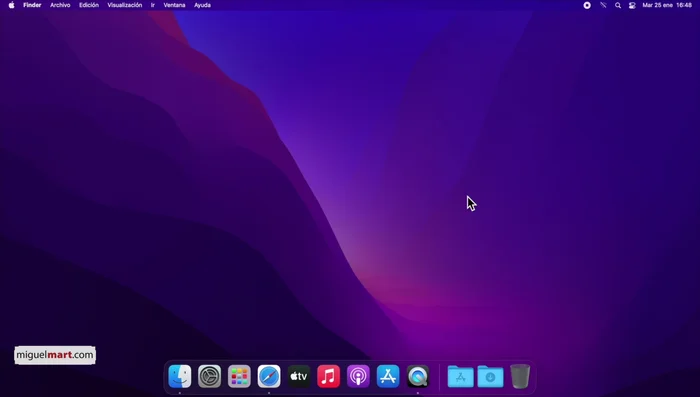Viewport: 700px width, 397px height.
Task: Open the Ventana menu
Action: click(174, 5)
